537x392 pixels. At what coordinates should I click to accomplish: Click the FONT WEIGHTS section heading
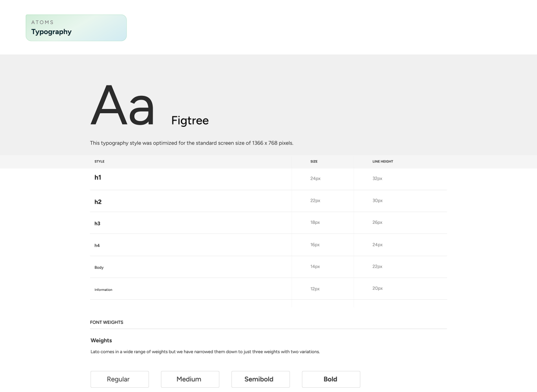pos(107,322)
